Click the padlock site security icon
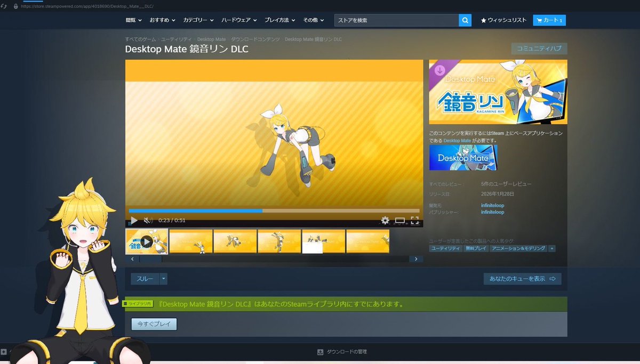 tap(15, 6)
